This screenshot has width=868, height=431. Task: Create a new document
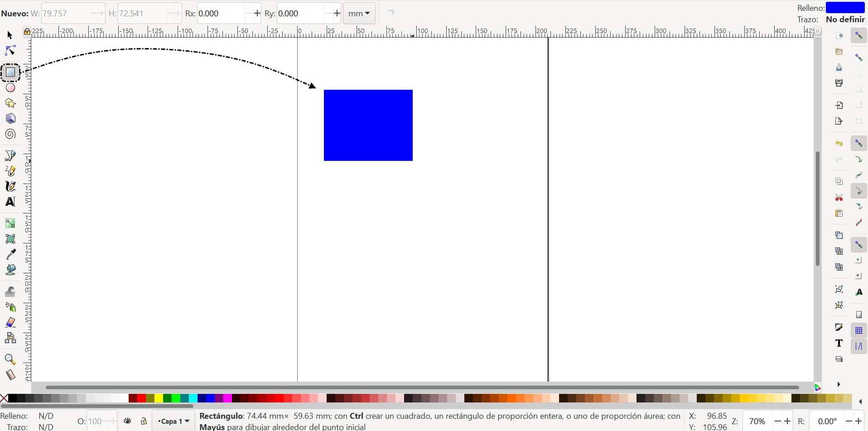839,35
